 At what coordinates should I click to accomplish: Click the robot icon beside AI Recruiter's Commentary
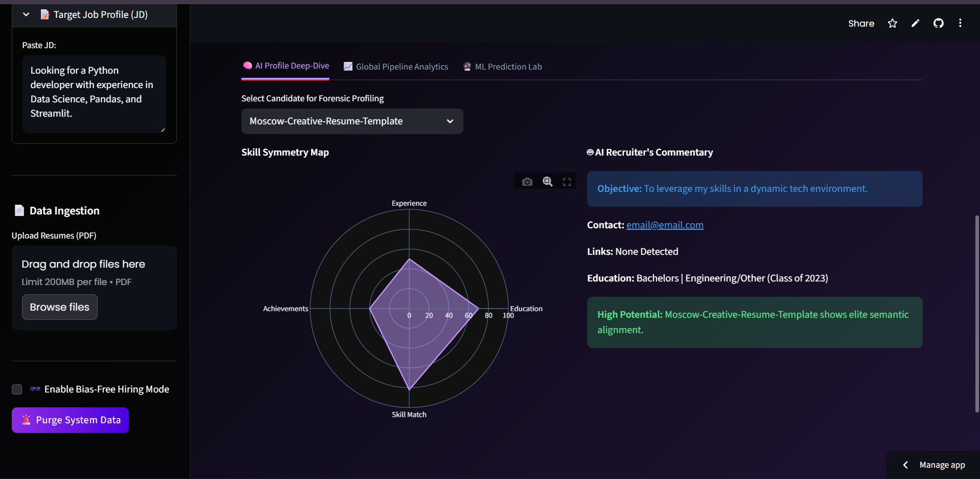coord(590,152)
